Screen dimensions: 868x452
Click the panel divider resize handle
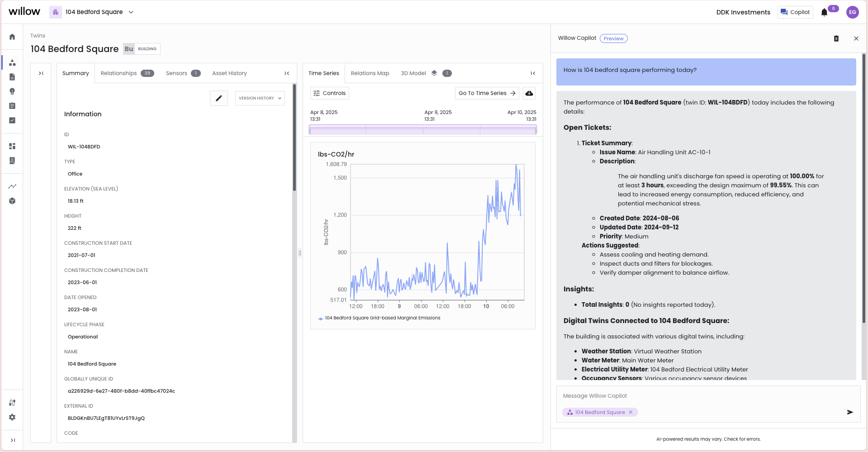coord(300,253)
